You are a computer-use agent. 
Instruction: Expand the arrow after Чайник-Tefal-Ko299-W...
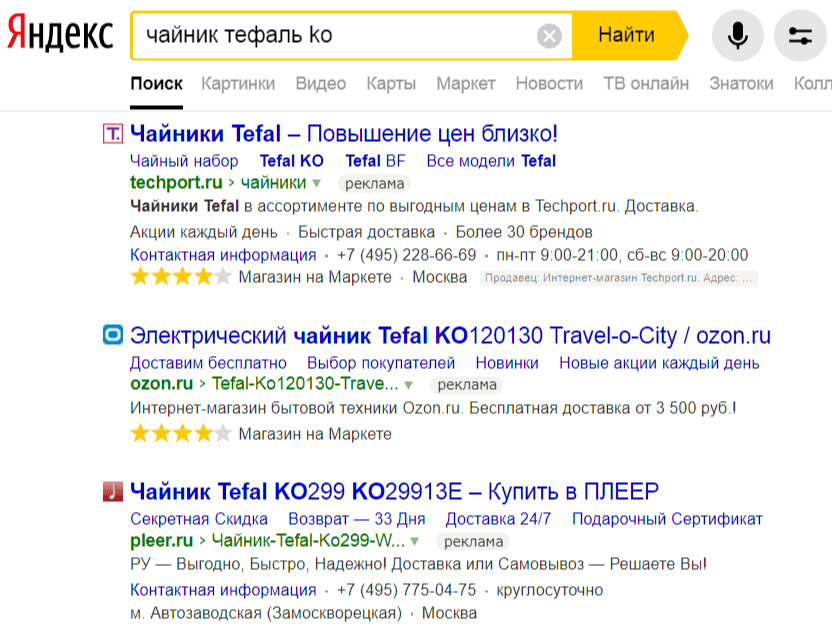pyautogui.click(x=414, y=539)
